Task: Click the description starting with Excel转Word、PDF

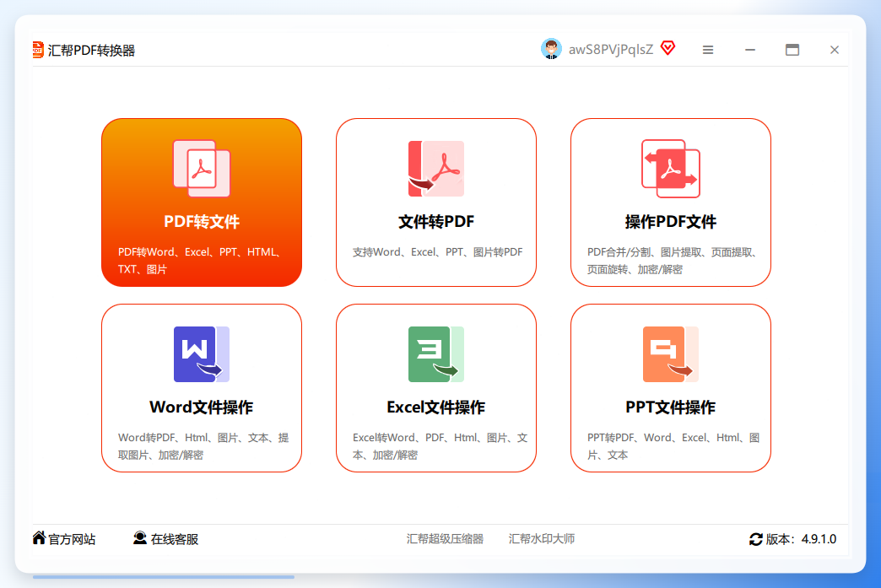Action: (x=440, y=446)
